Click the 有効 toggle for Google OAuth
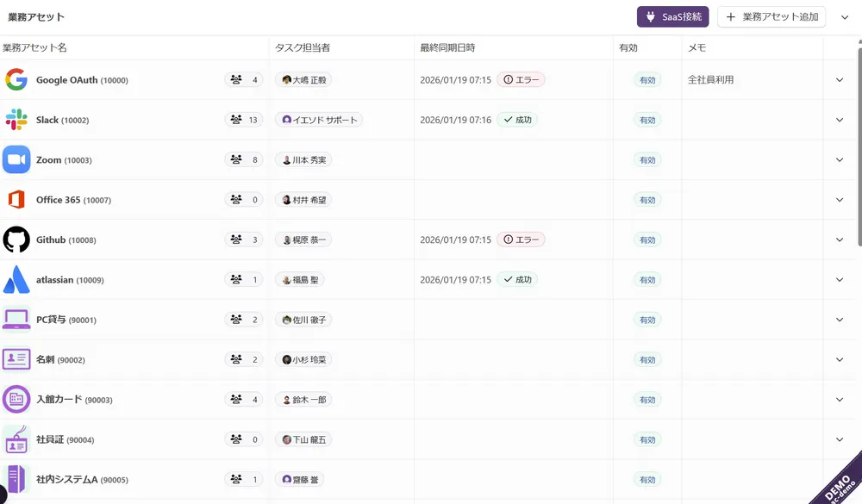Viewport: 862px width, 504px height. 647,79
